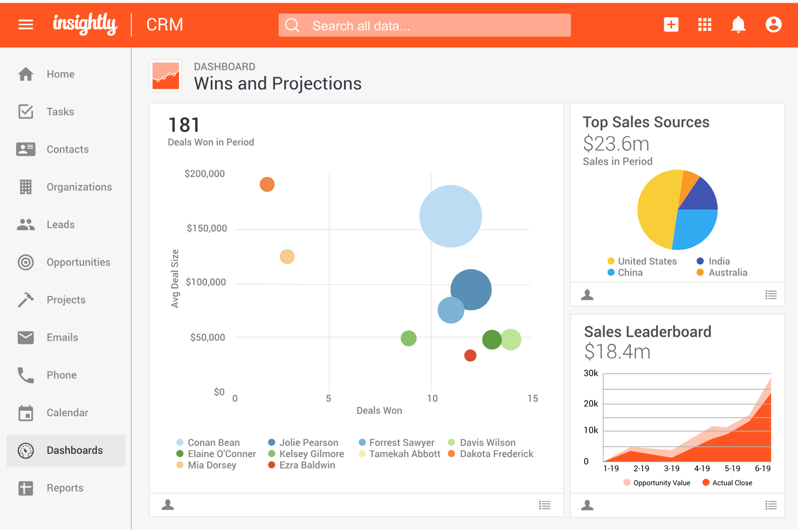Select Reports in the sidebar menu
Screen dimensions: 798x532
65,488
